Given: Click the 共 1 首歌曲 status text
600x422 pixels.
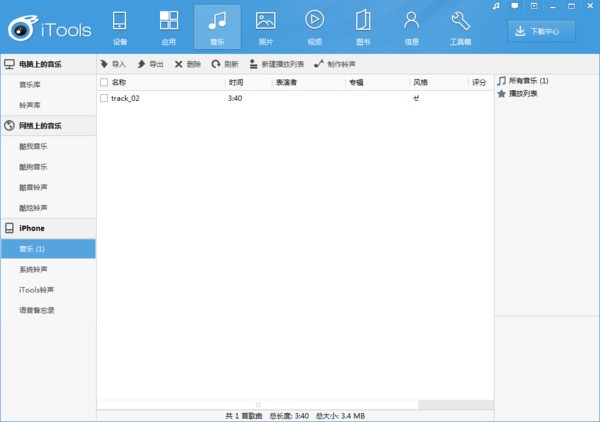Looking at the screenshot, I should coord(244,416).
